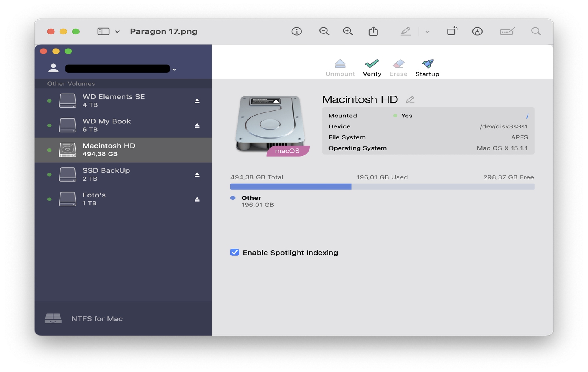Open the highlight options dropdown arrow
This screenshot has height=372, width=588.
click(x=427, y=31)
